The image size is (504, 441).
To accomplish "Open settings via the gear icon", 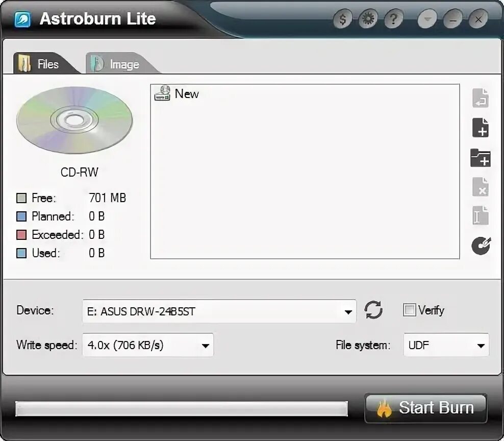I will click(368, 19).
